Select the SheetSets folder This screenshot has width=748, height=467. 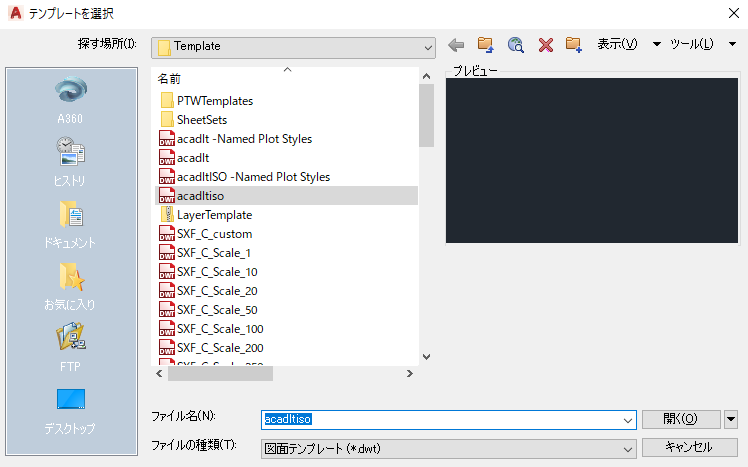(202, 120)
